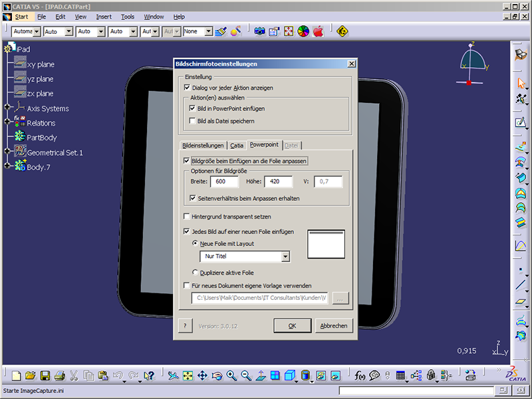Viewport: 532px width, 399px height.
Task: Select 'Dupliziere aktive Folie' radio button
Action: tap(195, 272)
